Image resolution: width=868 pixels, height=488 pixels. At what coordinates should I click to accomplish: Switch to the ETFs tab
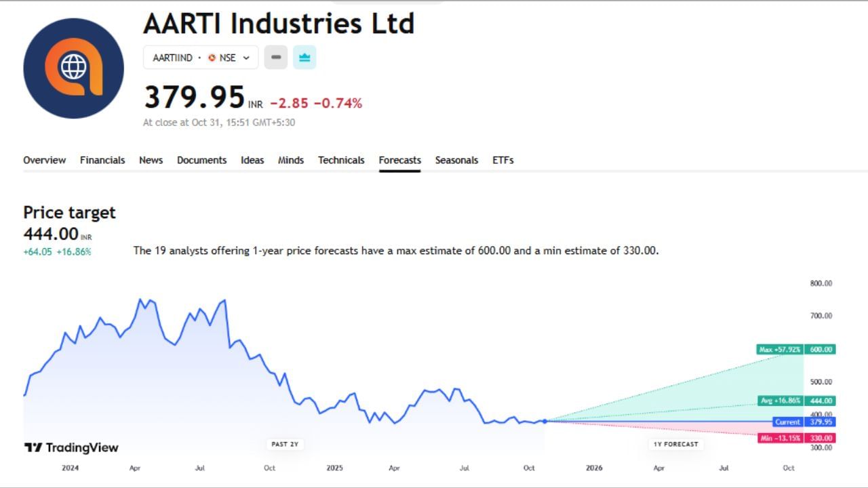point(502,160)
